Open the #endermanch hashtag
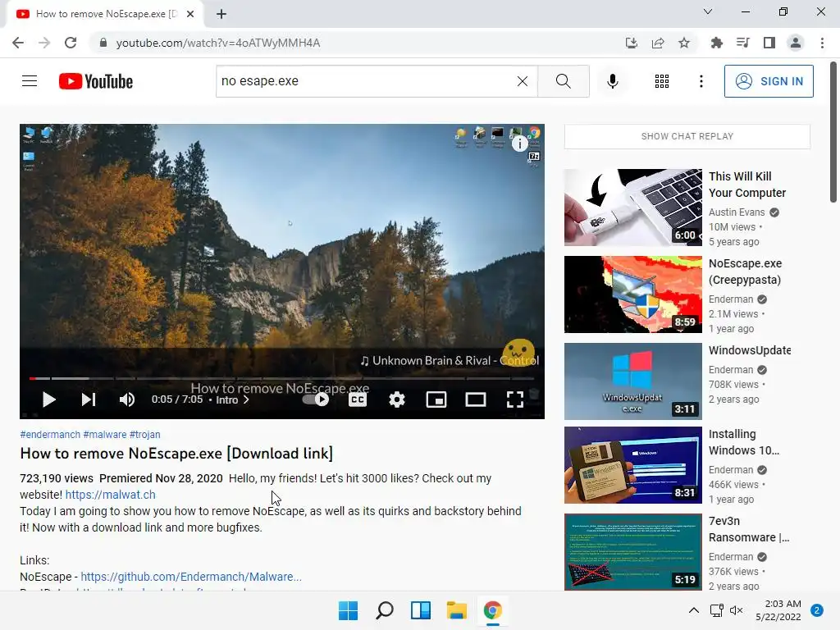This screenshot has height=630, width=840. tap(50, 435)
